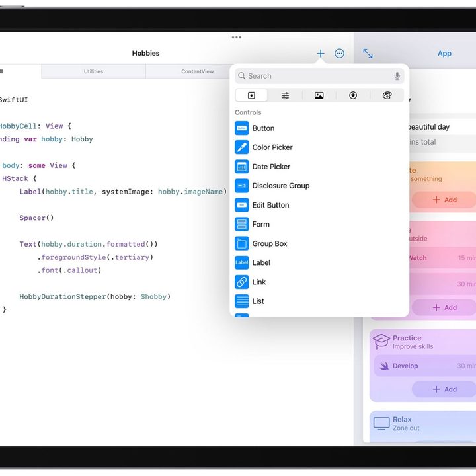Click the 'Practice' card title

pyautogui.click(x=407, y=338)
